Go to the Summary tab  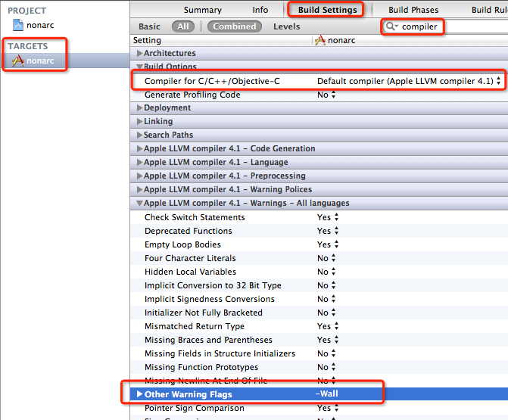pyautogui.click(x=203, y=10)
